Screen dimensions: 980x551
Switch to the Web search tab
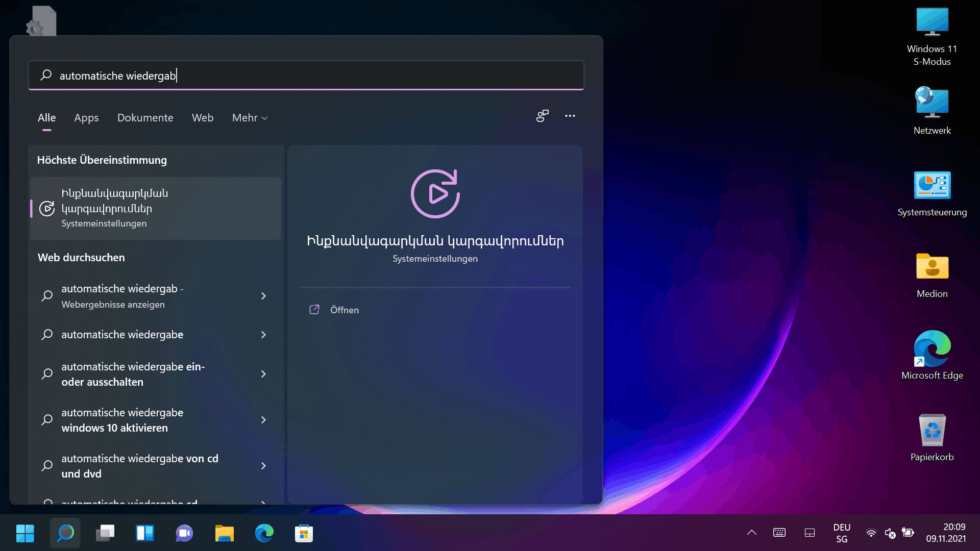pos(203,118)
